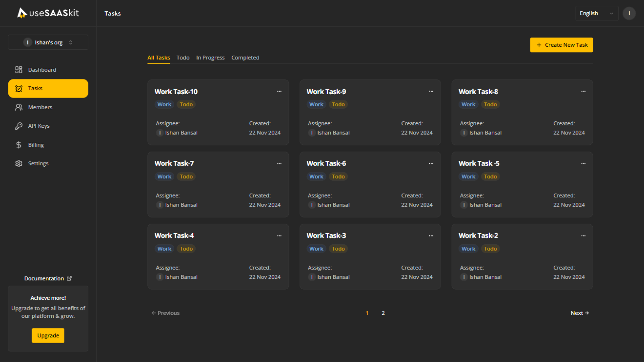Click the Achieve more! heading
This screenshot has width=644, height=362.
tap(48, 298)
